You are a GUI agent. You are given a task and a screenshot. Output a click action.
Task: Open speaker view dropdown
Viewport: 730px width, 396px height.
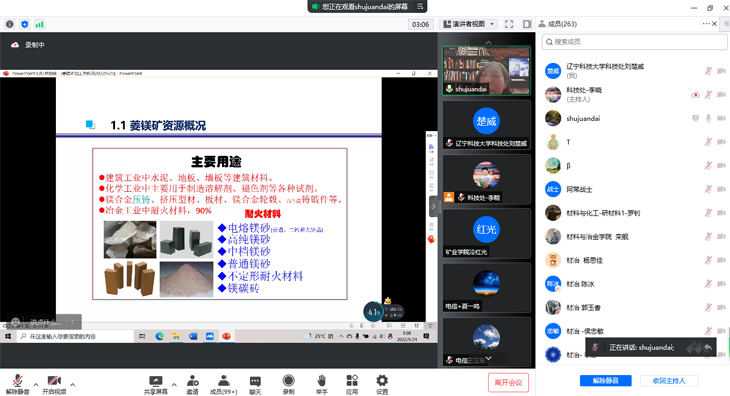[468, 24]
